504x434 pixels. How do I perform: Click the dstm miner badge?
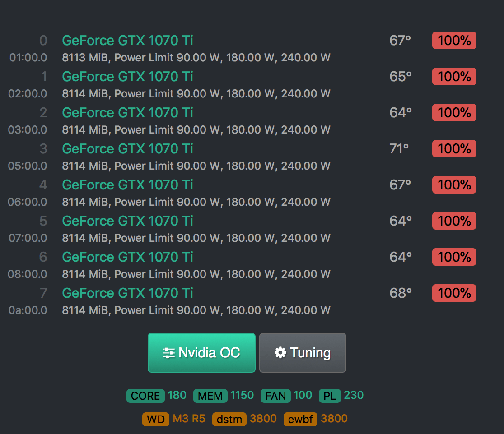[229, 420]
